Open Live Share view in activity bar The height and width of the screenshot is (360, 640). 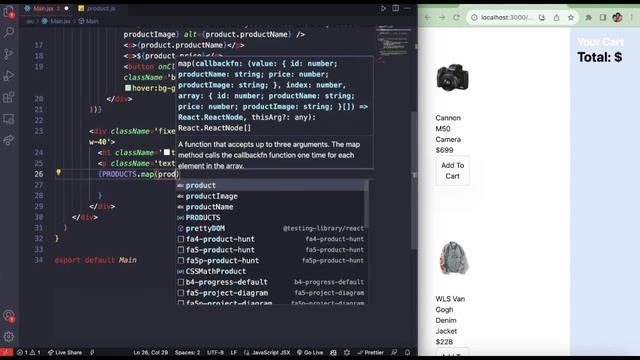9,140
